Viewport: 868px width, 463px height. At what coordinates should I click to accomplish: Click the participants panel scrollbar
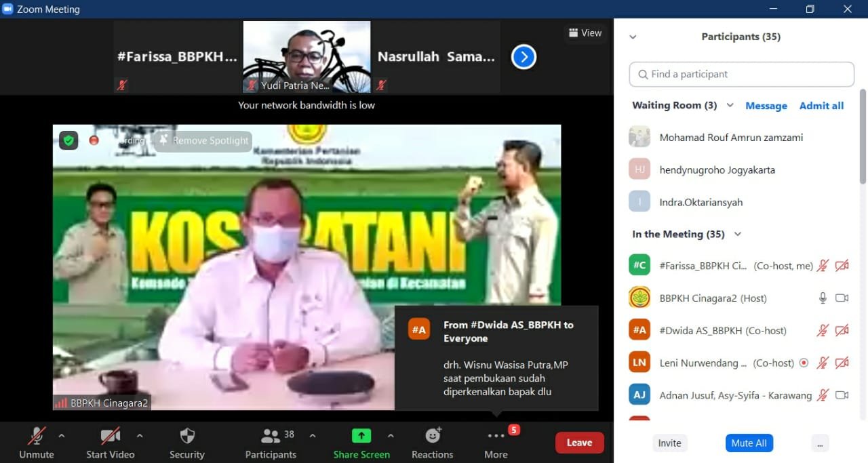coord(863,136)
